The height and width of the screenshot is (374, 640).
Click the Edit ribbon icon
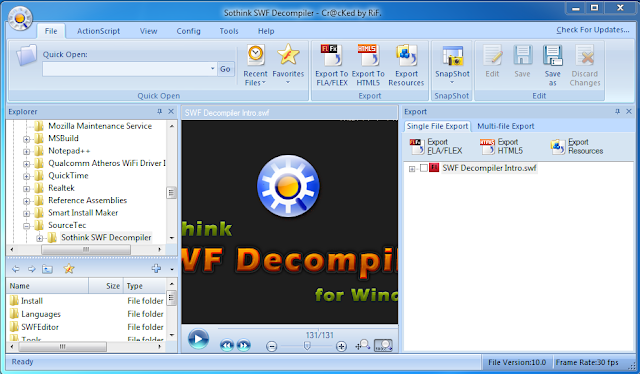tap(492, 61)
